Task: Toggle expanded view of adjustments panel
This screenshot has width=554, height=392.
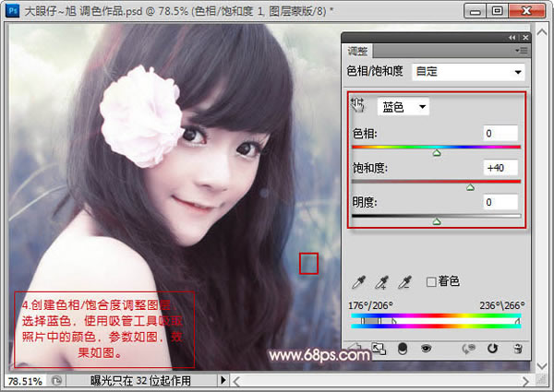Action: coord(379,349)
